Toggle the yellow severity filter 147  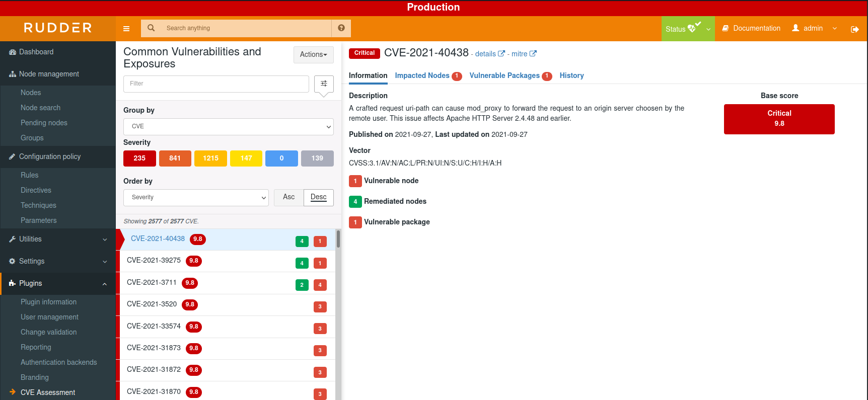point(246,158)
